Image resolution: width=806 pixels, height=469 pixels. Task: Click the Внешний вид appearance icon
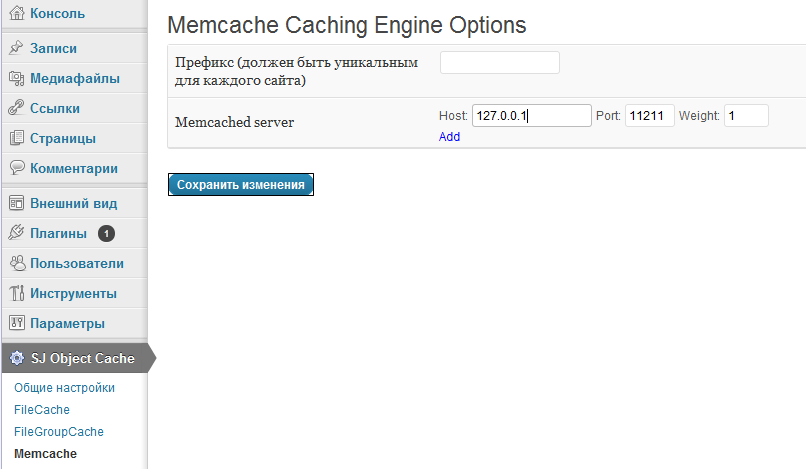(x=16, y=203)
